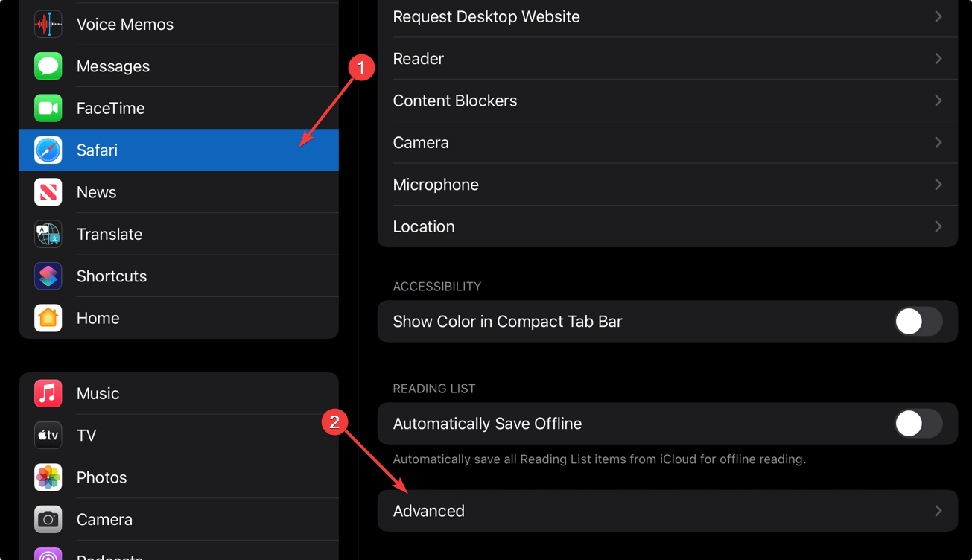The image size is (972, 560).
Task: Select Home label in the sidebar
Action: [x=98, y=318]
